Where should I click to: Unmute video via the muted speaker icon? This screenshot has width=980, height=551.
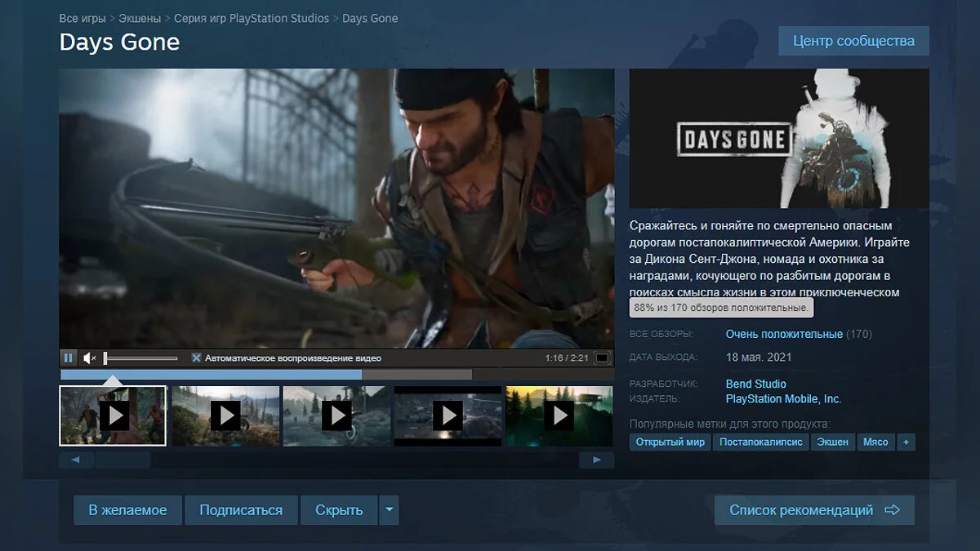tap(90, 358)
